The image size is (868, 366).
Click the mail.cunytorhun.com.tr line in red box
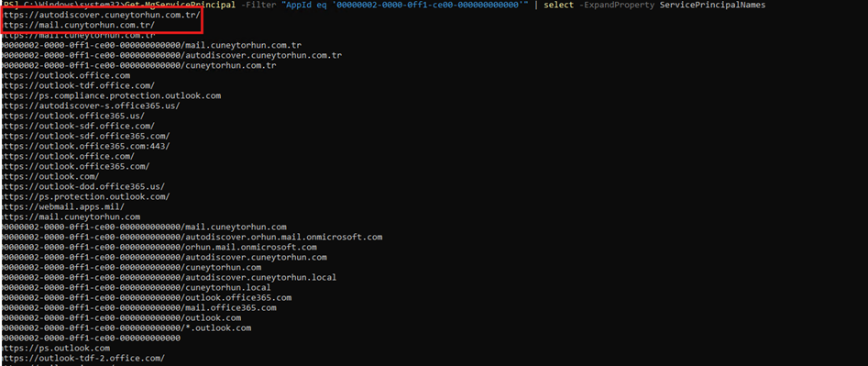pos(77,26)
